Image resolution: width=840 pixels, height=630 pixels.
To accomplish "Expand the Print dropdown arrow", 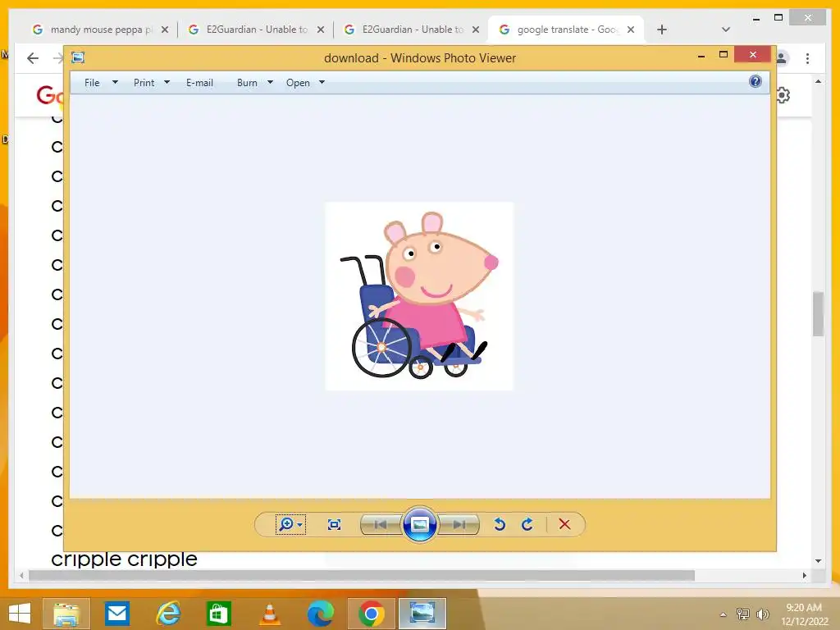I will pos(167,83).
